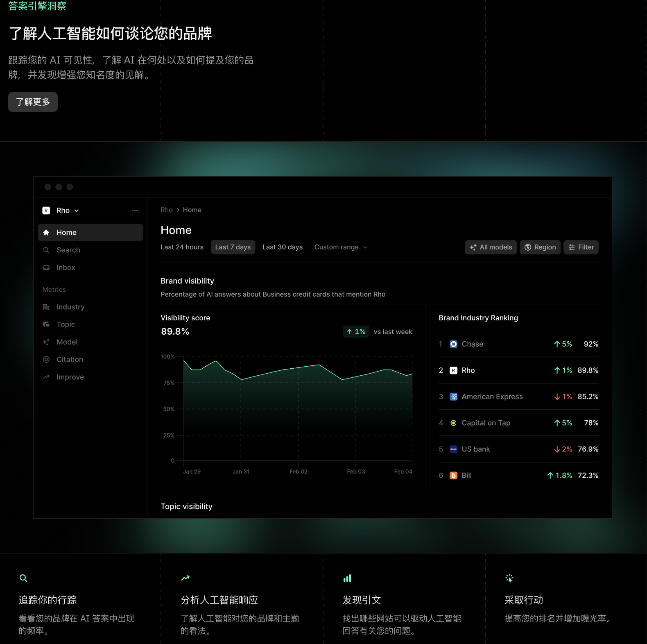
Task: Click the sparkle icon in All models
Action: click(x=473, y=247)
